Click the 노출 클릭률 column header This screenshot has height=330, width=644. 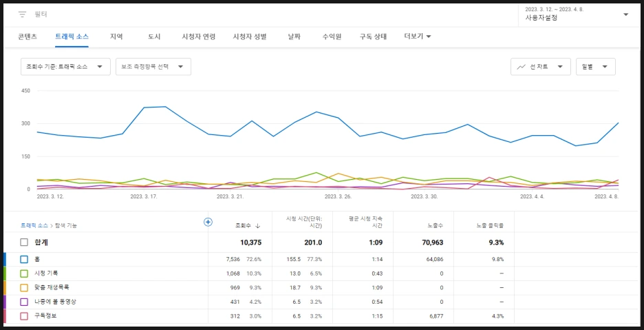(x=490, y=225)
